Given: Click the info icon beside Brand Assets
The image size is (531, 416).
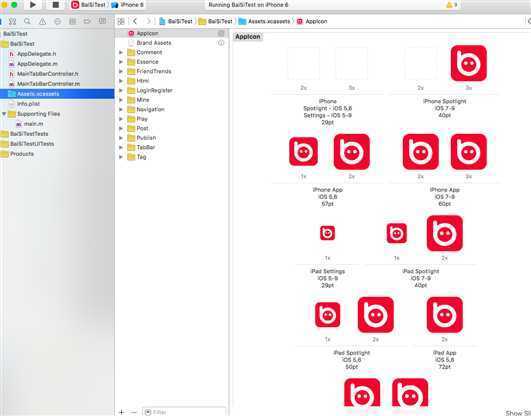Looking at the screenshot, I should pos(221,43).
